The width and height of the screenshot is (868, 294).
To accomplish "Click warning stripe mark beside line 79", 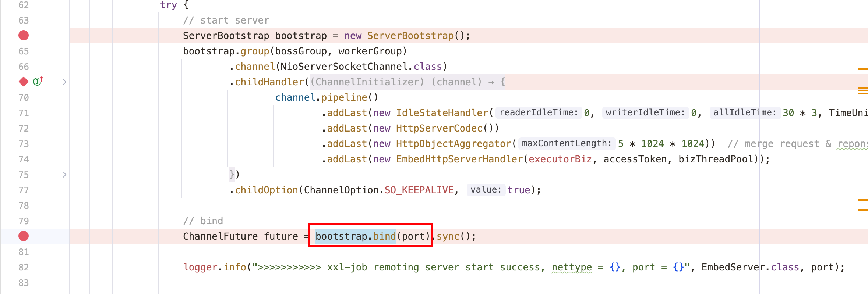I will point(862,210).
